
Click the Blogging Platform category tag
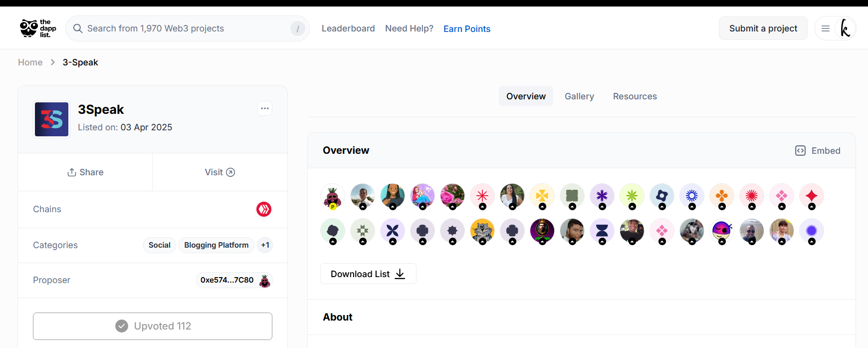pos(217,245)
